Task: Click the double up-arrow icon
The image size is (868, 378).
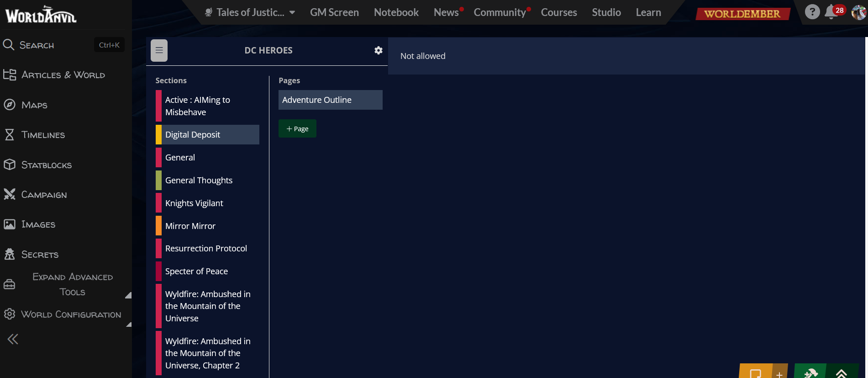Action: click(x=842, y=373)
